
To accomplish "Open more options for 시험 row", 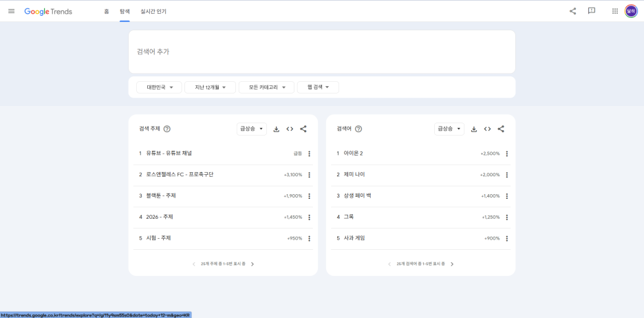I will click(309, 239).
